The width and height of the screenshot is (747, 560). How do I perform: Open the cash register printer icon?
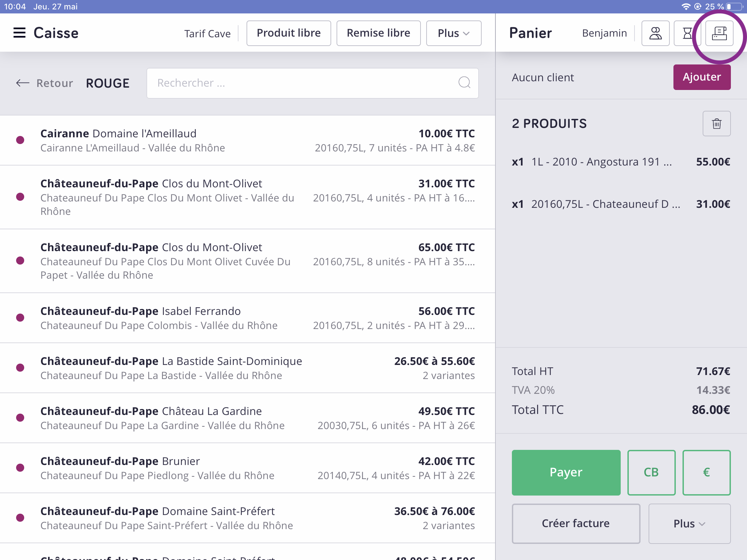click(719, 33)
